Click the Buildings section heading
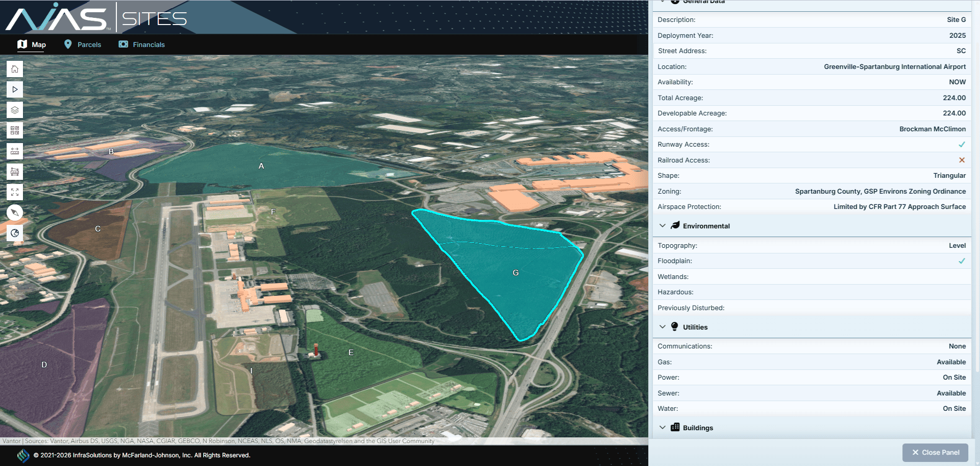This screenshot has height=466, width=980. pos(698,428)
